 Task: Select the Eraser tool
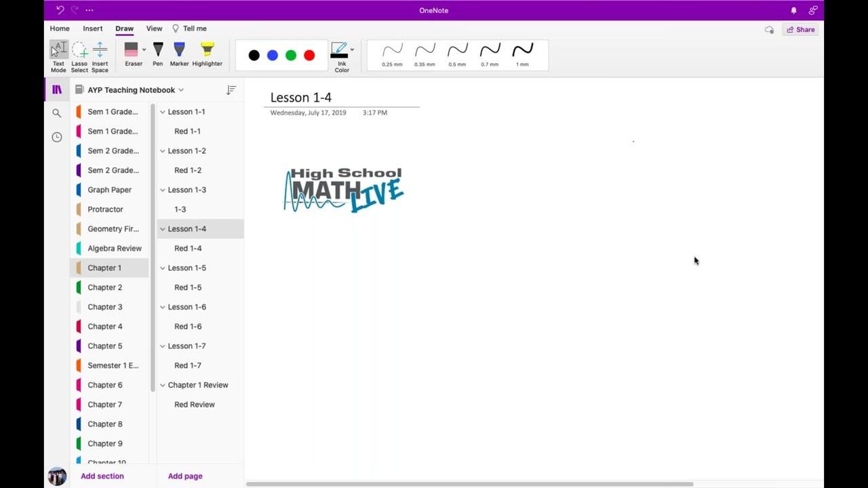[132, 54]
